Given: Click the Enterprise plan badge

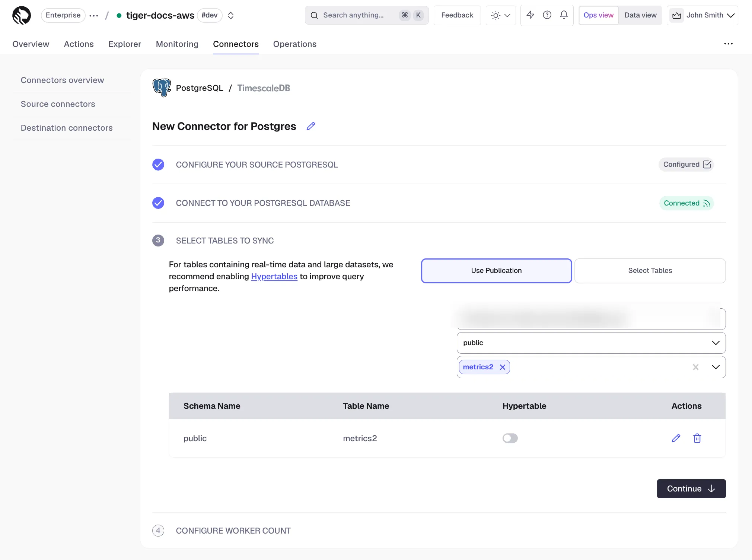Looking at the screenshot, I should coord(63,15).
